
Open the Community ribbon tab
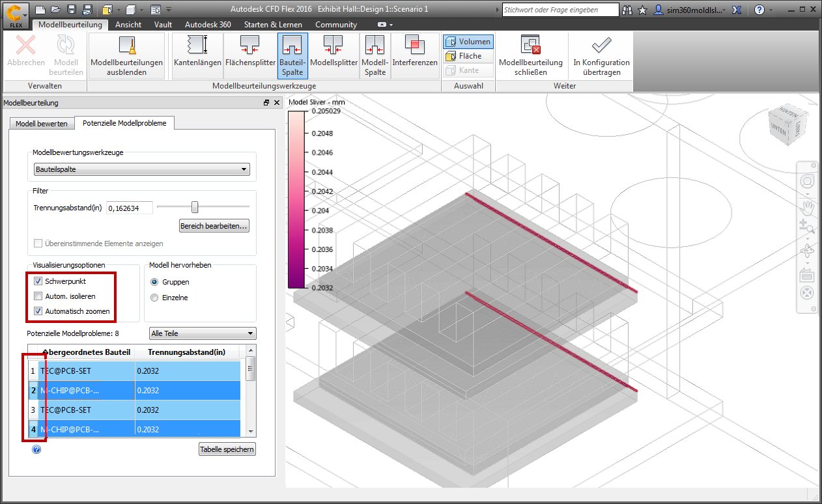pyautogui.click(x=336, y=24)
